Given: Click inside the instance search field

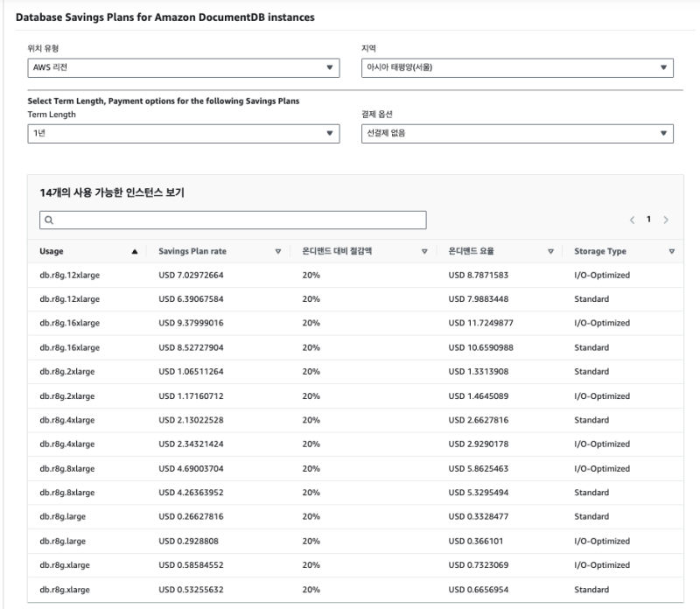Looking at the screenshot, I should (x=236, y=220).
